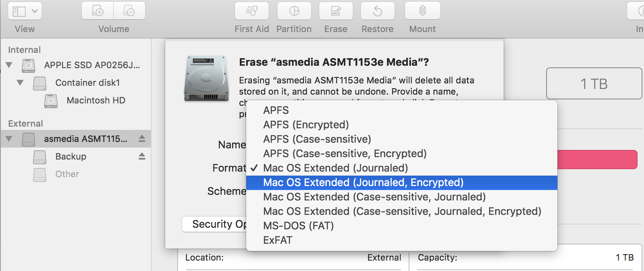Collapse Container disk1 disclosure triangle
This screenshot has height=271, width=644.
pos(20,83)
